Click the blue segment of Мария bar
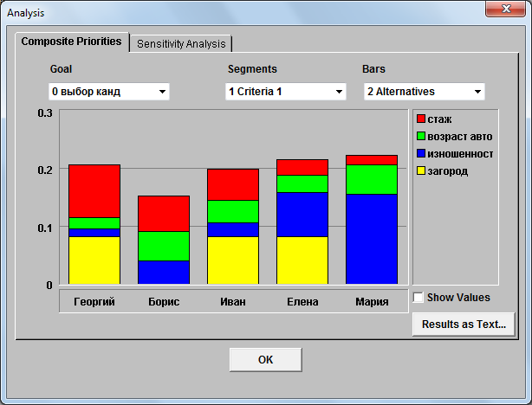Viewport: 532px width, 405px height. click(372, 239)
